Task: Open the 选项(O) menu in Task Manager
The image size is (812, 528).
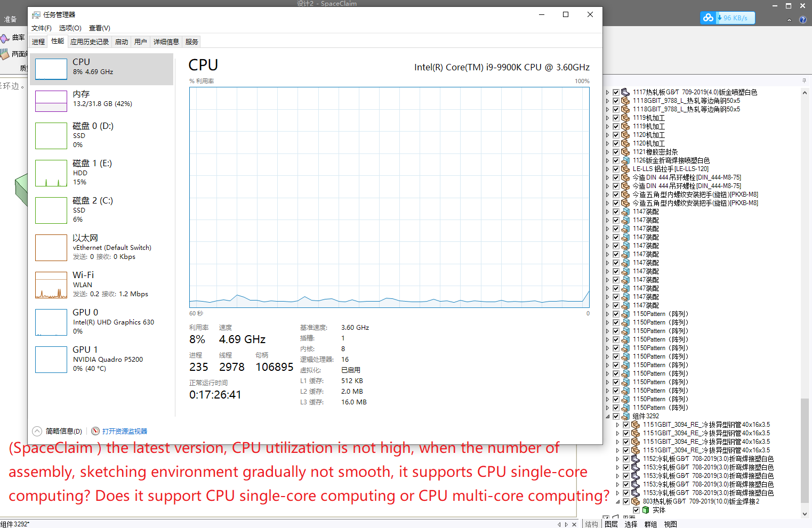Action: click(x=70, y=28)
